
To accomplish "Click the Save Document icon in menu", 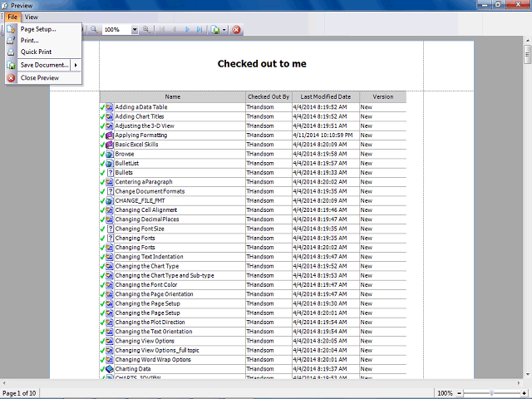I will coord(11,65).
